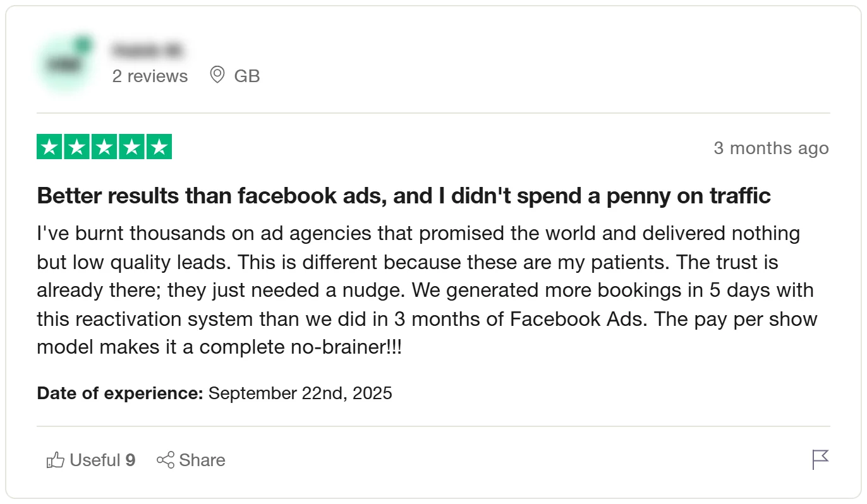Click the "3 months ago" timestamp

(771, 148)
